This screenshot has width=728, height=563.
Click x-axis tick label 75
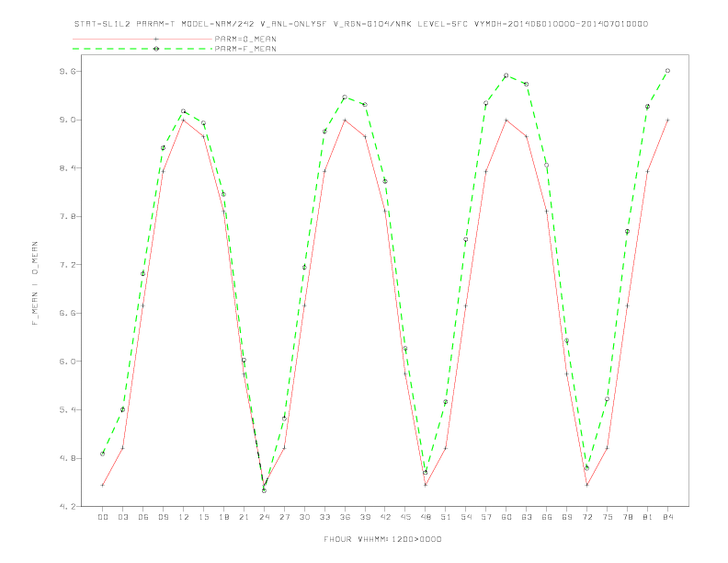608,517
